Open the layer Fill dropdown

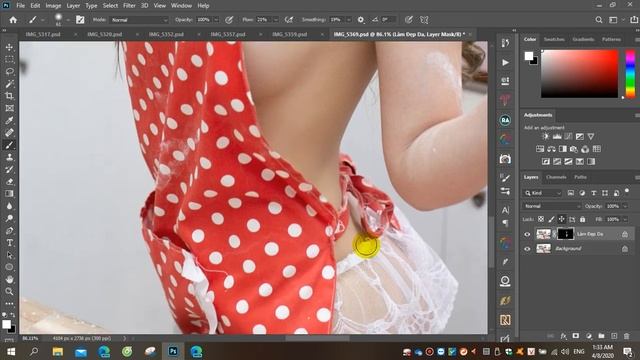pos(625,220)
